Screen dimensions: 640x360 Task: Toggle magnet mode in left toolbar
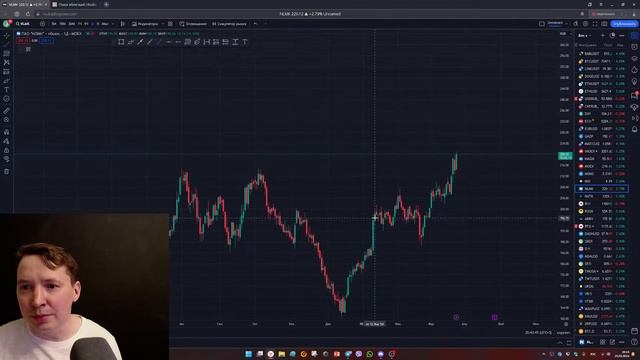pyautogui.click(x=7, y=132)
